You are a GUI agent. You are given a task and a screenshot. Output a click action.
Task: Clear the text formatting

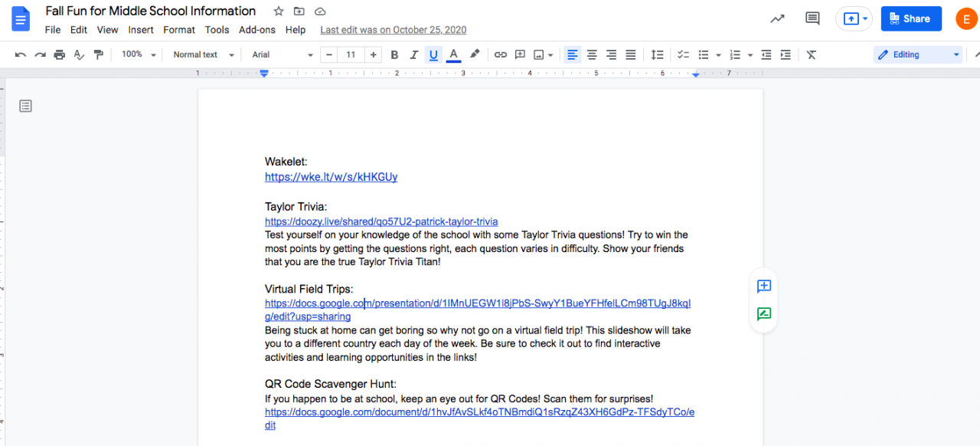coord(812,54)
